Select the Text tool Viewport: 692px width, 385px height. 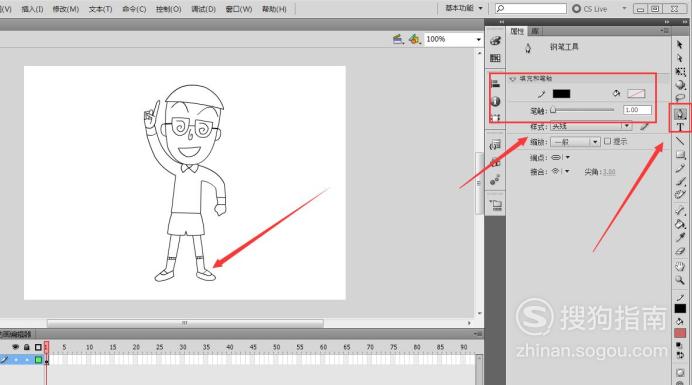[x=680, y=127]
